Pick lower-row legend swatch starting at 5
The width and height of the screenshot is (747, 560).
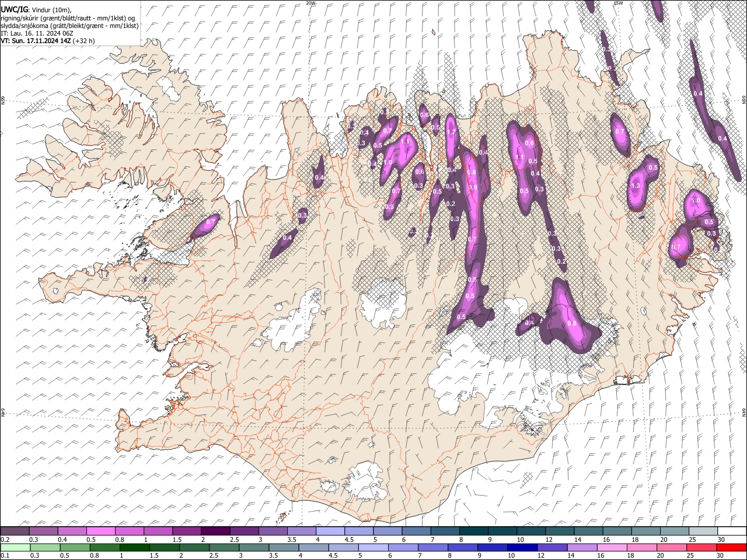[x=373, y=548]
